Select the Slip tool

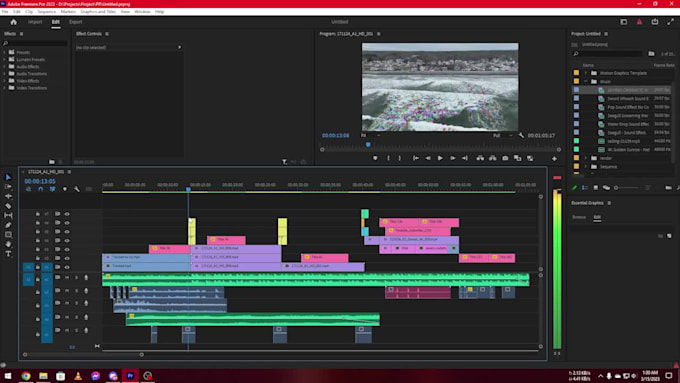8,215
